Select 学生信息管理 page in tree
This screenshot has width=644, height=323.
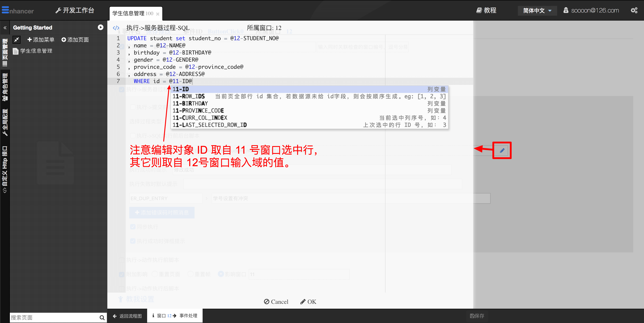[36, 51]
